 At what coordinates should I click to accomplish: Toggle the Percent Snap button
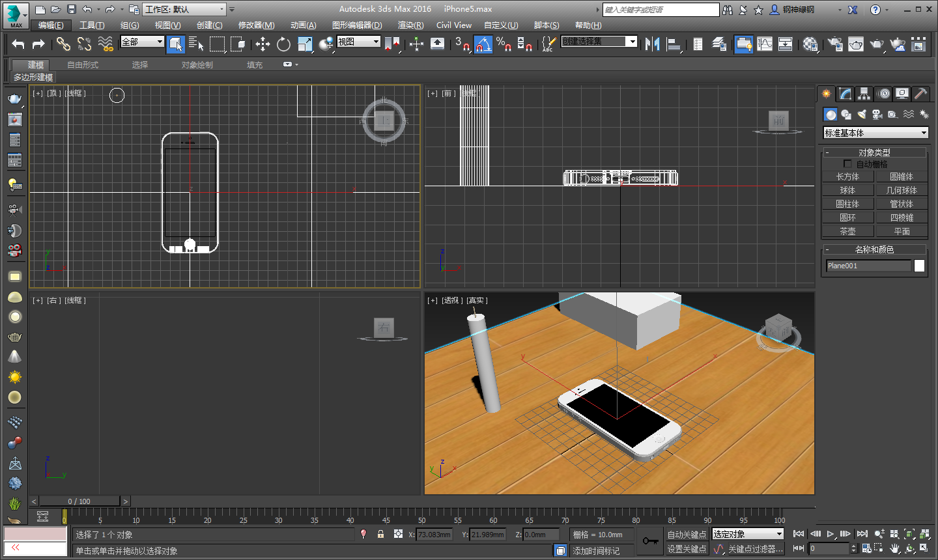click(504, 44)
